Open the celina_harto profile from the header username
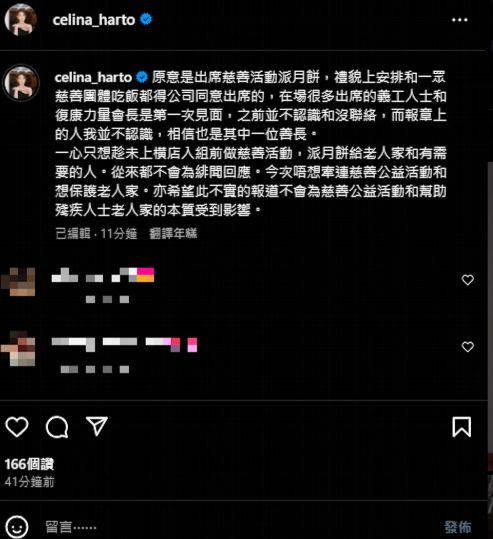The height and width of the screenshot is (539, 493). 94,20
